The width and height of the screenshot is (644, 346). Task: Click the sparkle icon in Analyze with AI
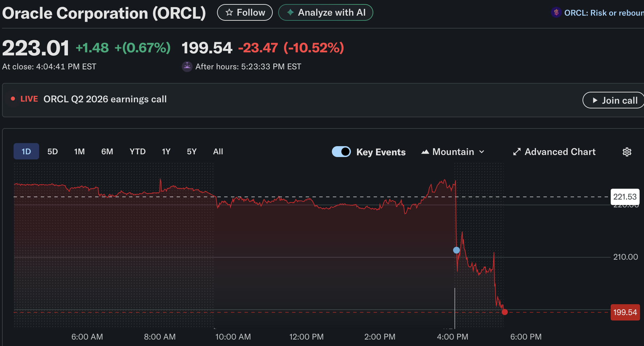click(290, 12)
